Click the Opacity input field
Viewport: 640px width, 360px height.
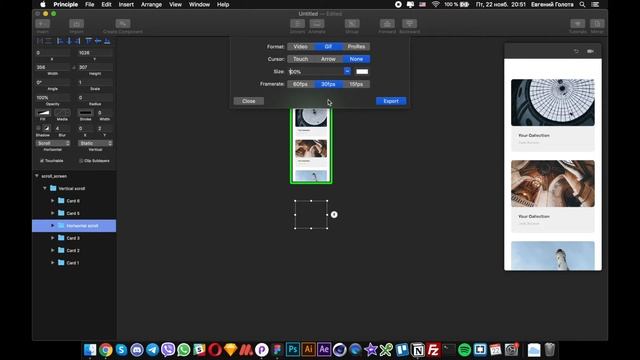pyautogui.click(x=53, y=98)
